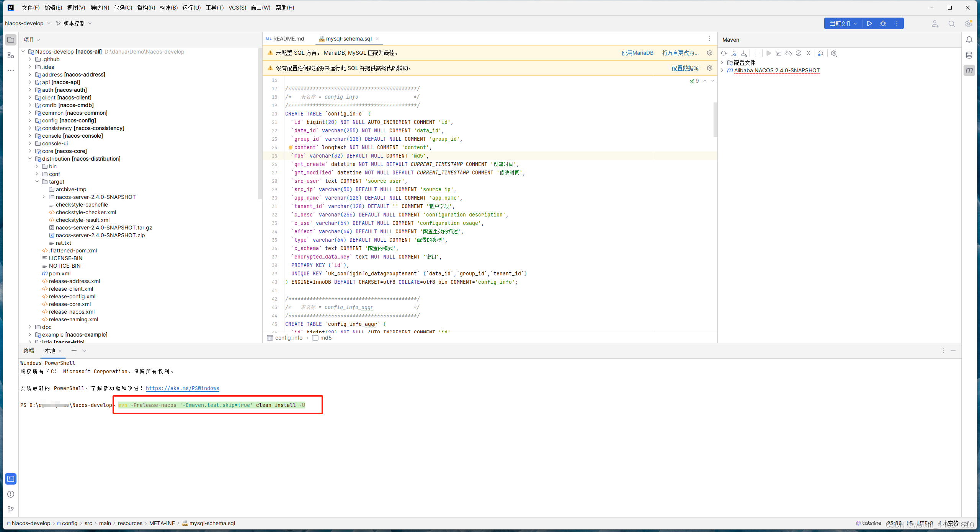Viewport: 980px width, 532px height.
Task: Toggle Maven skip tests mode
Action: tap(799, 53)
